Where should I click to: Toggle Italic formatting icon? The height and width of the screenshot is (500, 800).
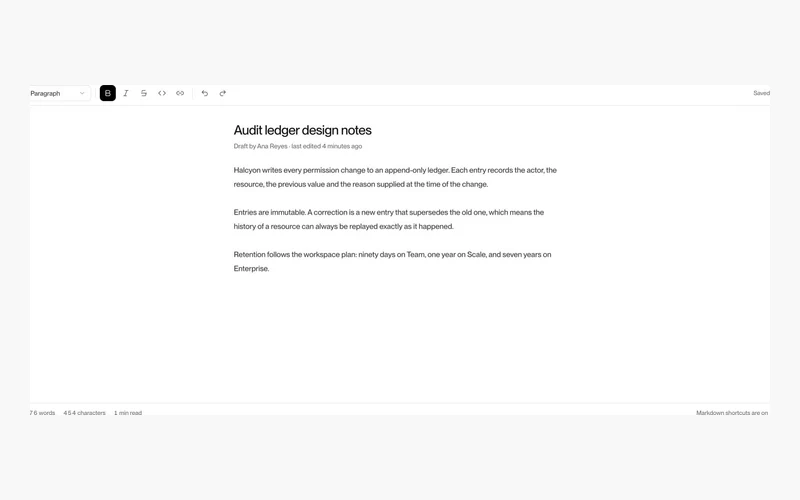click(x=126, y=93)
